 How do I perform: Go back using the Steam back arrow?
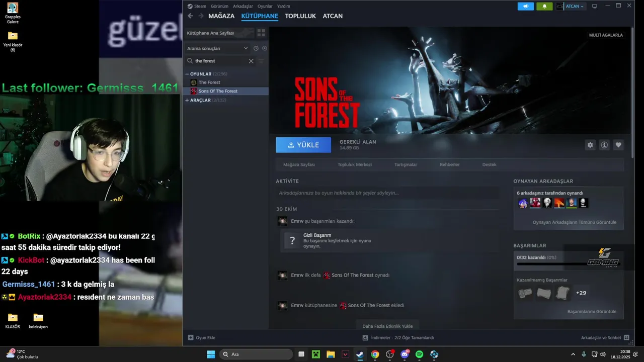tap(190, 16)
